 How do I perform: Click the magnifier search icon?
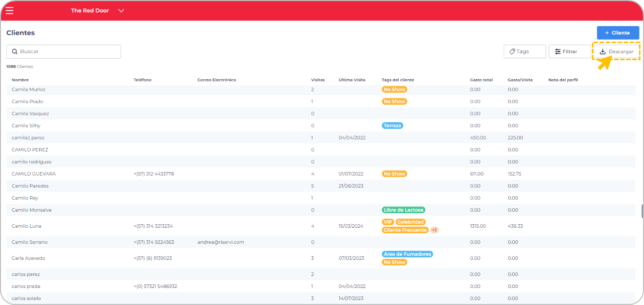[15, 52]
